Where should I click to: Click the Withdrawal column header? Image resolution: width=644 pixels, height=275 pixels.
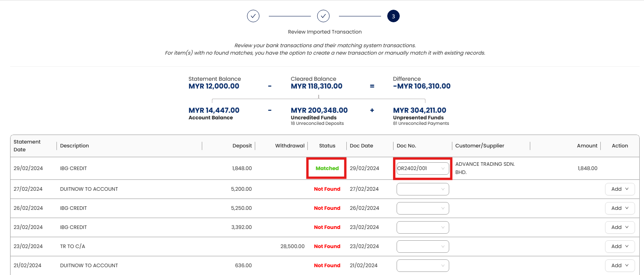click(x=289, y=146)
